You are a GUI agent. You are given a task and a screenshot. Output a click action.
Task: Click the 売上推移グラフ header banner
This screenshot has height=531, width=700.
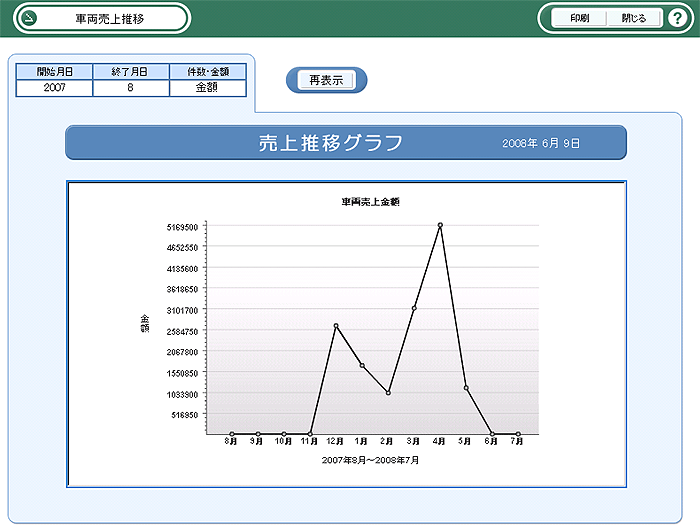tap(330, 143)
